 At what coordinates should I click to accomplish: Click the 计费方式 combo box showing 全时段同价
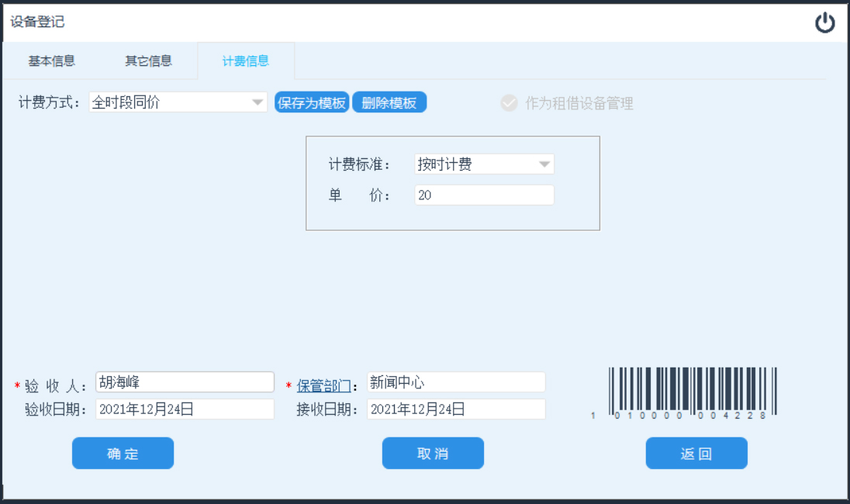pos(169,102)
